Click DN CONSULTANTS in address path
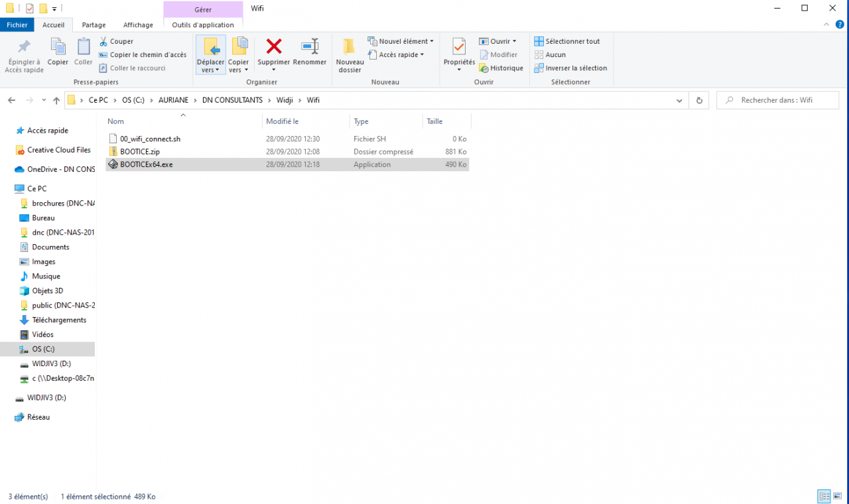Image resolution: width=849 pixels, height=504 pixels. (x=232, y=100)
